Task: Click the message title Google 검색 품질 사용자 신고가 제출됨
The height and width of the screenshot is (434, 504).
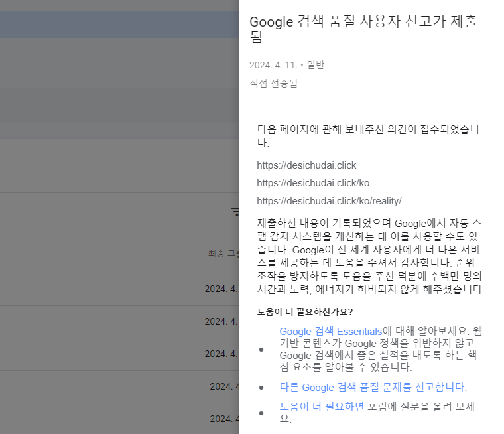Action: click(x=363, y=29)
